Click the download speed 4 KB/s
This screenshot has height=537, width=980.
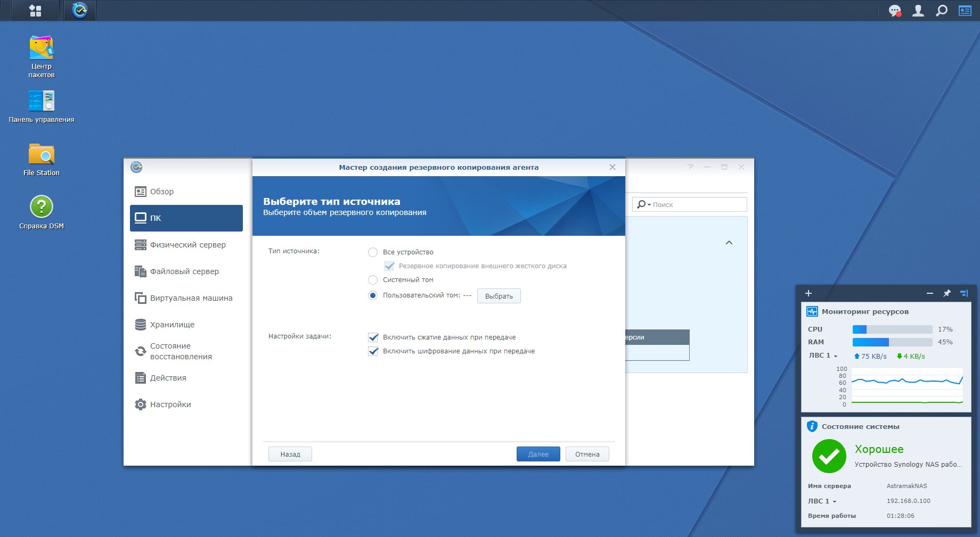(911, 357)
